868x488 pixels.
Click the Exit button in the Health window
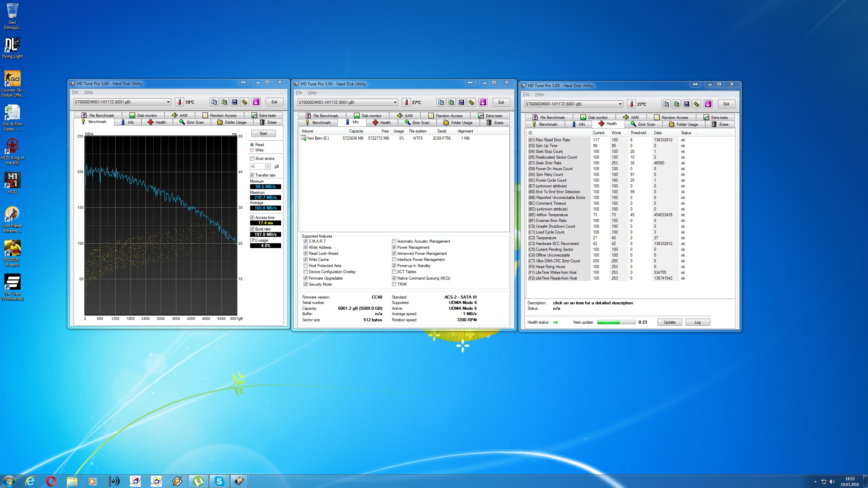click(x=726, y=104)
